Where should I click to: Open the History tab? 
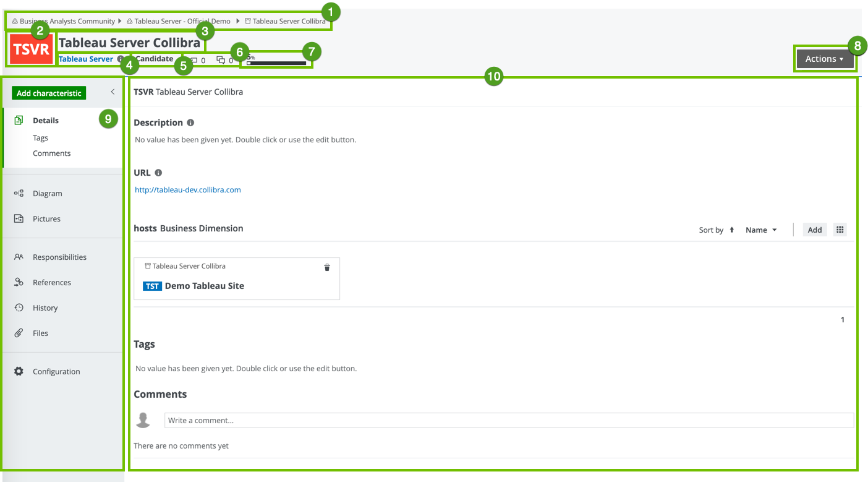[x=45, y=308]
